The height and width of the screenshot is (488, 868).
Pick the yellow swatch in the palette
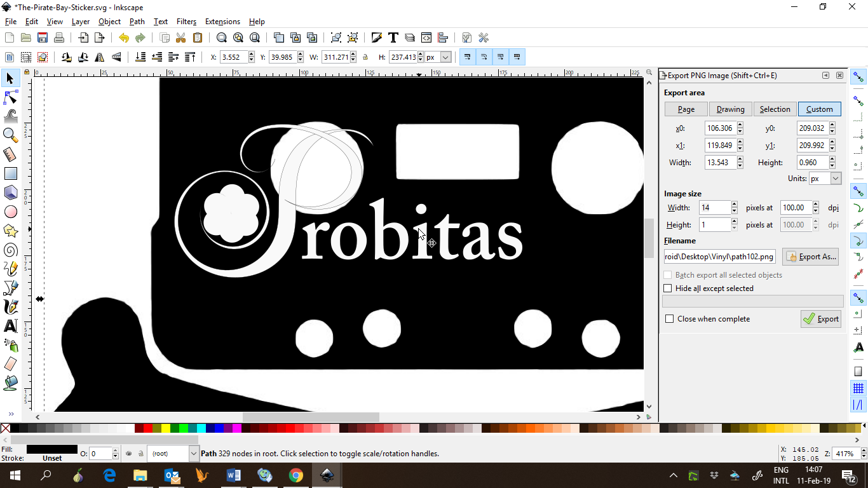[x=166, y=428]
